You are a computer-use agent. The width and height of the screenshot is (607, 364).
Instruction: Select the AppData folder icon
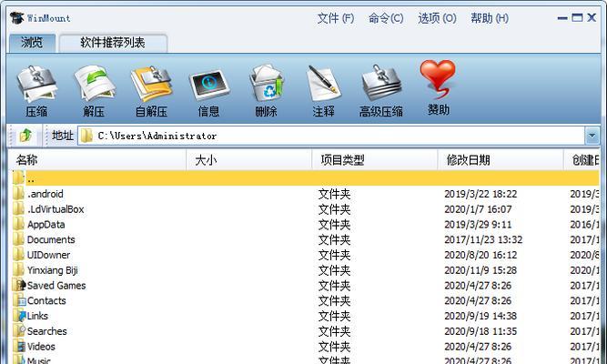pos(18,224)
